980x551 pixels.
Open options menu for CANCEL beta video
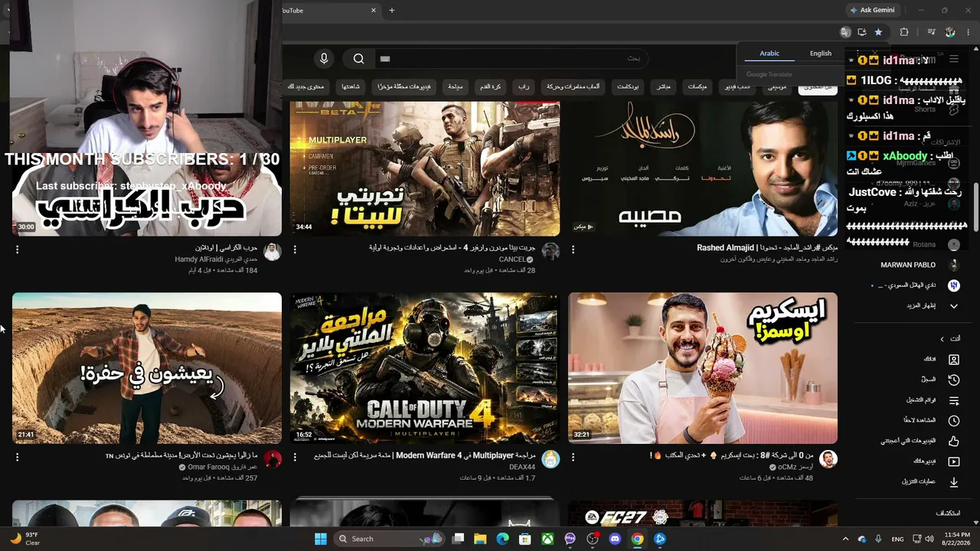(x=295, y=249)
